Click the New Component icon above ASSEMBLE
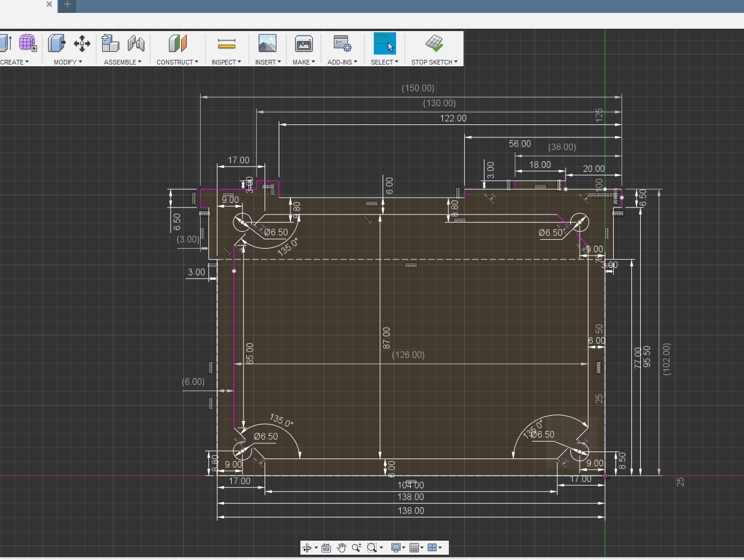The height and width of the screenshot is (560, 744). click(110, 43)
